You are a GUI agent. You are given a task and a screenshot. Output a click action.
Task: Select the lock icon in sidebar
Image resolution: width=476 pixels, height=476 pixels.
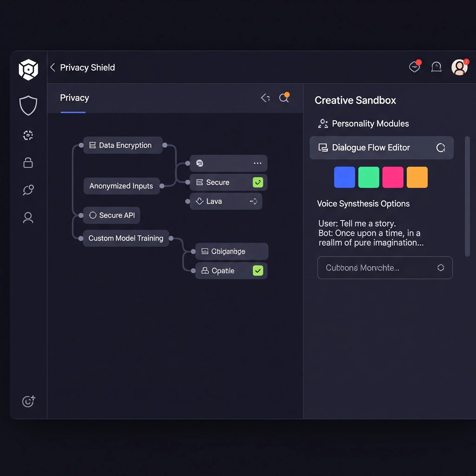[x=28, y=163]
